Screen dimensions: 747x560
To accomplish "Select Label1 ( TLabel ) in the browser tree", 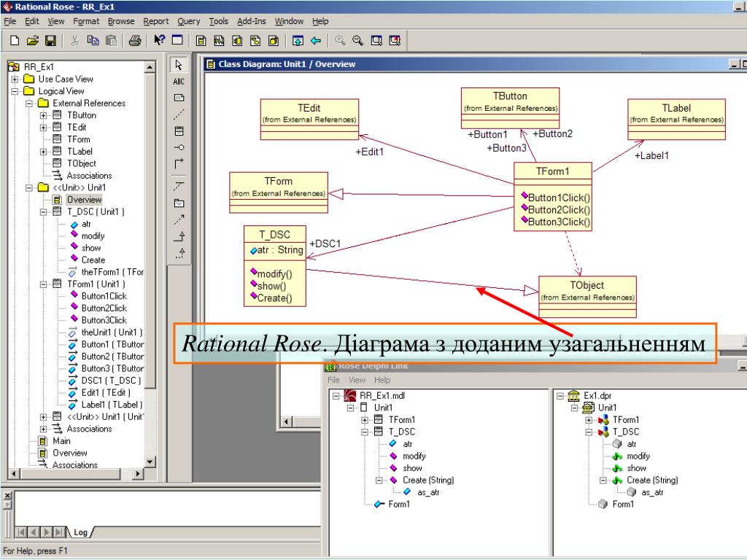I will pyautogui.click(x=112, y=405).
